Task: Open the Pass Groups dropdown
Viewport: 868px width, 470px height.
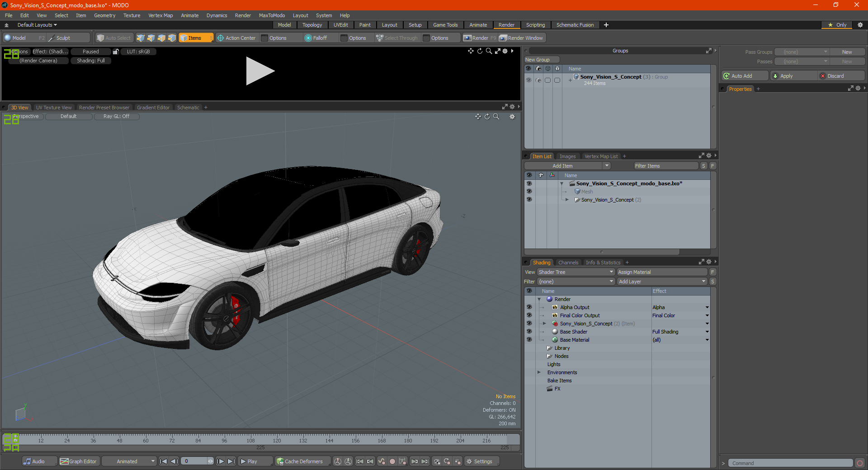Action: coord(802,52)
